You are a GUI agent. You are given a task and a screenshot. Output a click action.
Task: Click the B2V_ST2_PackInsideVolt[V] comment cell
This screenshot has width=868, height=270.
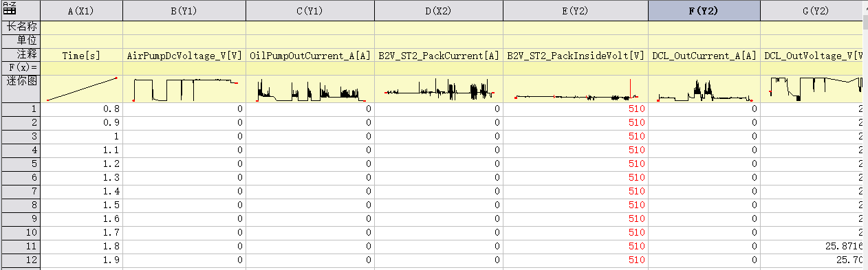tap(576, 55)
